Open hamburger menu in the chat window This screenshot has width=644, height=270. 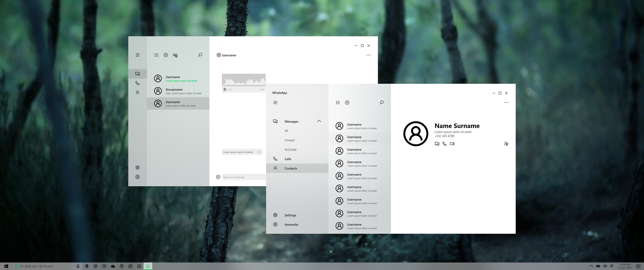pos(138,55)
